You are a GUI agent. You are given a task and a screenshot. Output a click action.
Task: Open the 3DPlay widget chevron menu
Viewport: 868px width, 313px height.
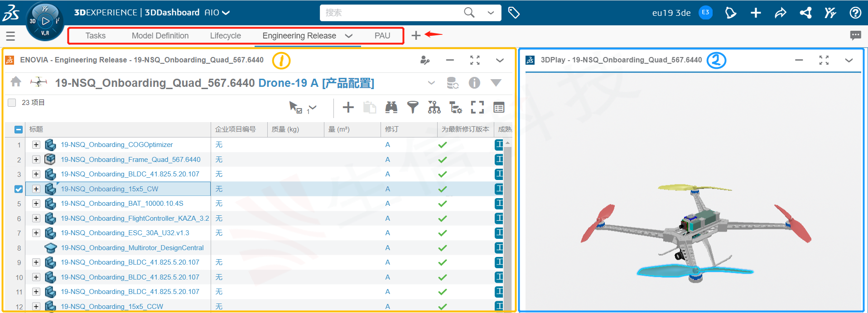pyautogui.click(x=849, y=60)
